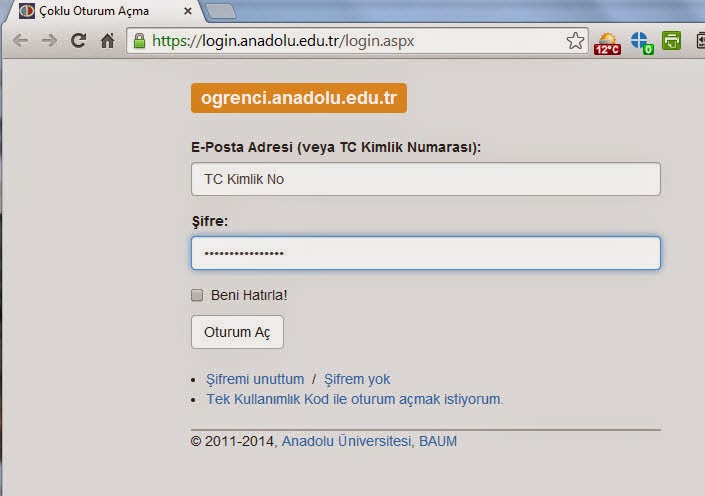The width and height of the screenshot is (705, 496).
Task: Open a new browser tab
Action: tap(221, 12)
